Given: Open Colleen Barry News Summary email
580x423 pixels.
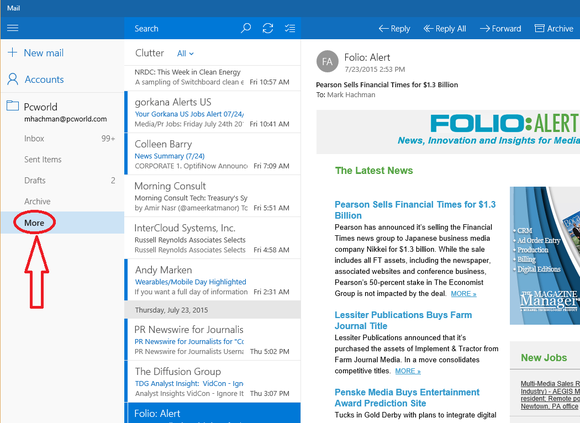Looking at the screenshot, I should coord(212,154).
